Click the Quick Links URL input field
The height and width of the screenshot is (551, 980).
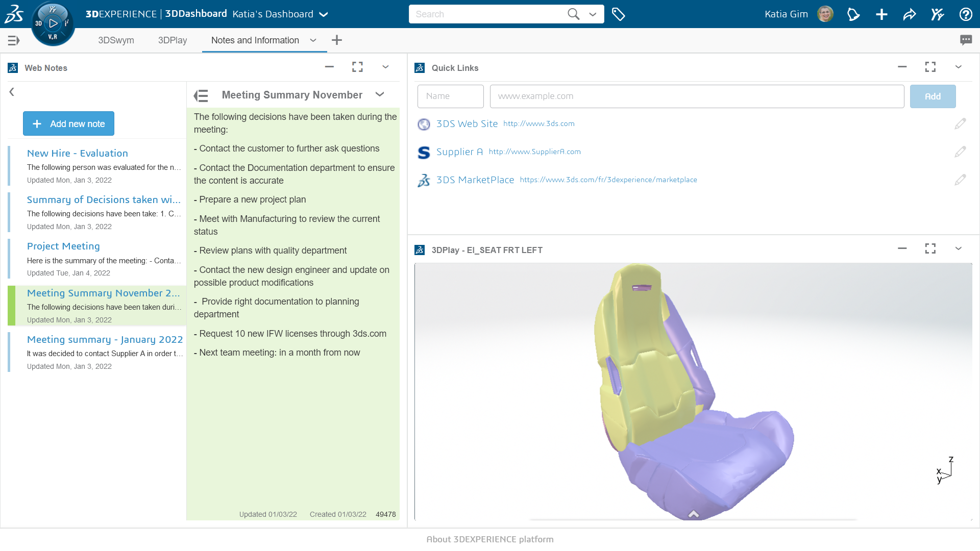tap(697, 96)
